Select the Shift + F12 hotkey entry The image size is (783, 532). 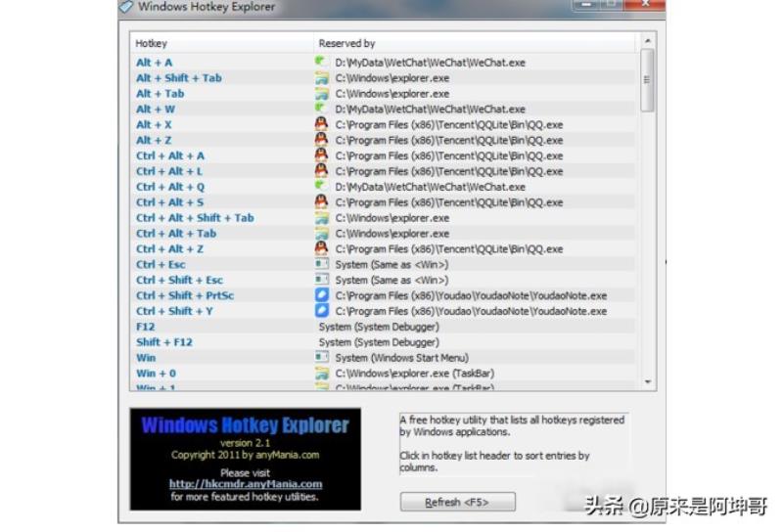pyautogui.click(x=164, y=342)
